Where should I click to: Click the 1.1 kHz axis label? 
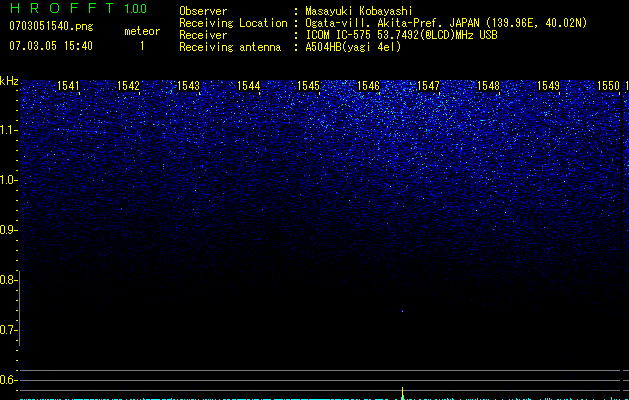click(8, 130)
